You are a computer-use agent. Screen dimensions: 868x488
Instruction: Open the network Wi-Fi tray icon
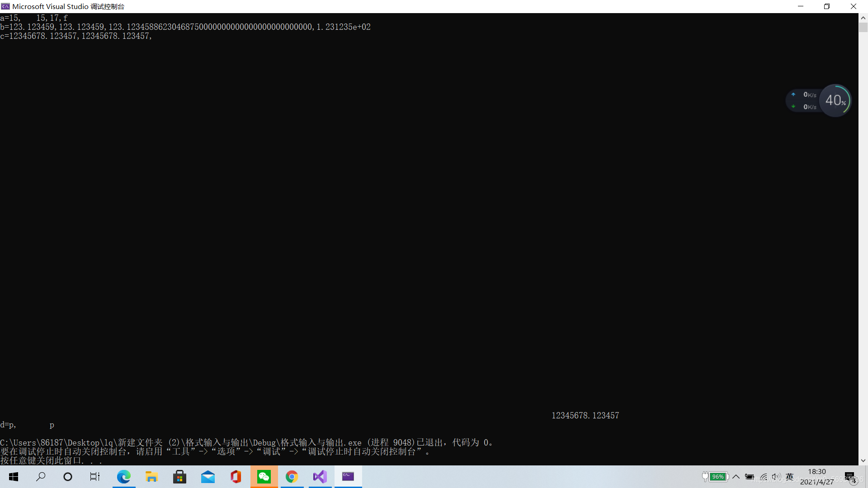coord(764,477)
